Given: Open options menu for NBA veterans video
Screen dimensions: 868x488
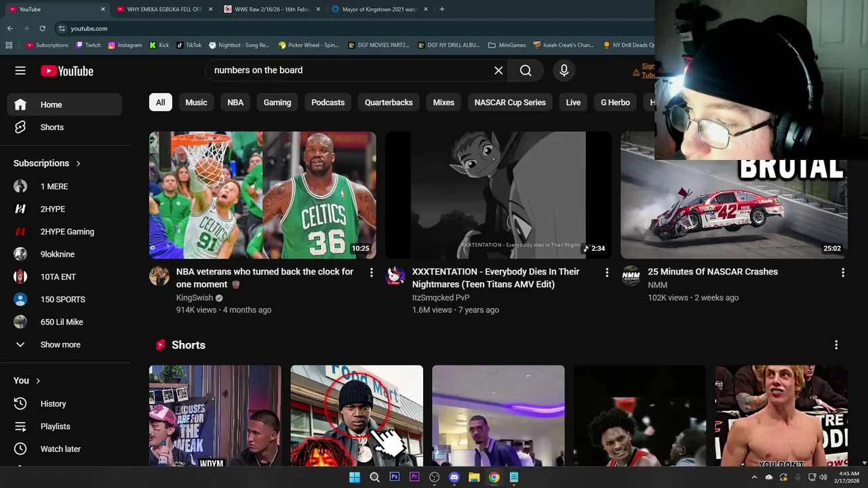Looking at the screenshot, I should coord(371,272).
